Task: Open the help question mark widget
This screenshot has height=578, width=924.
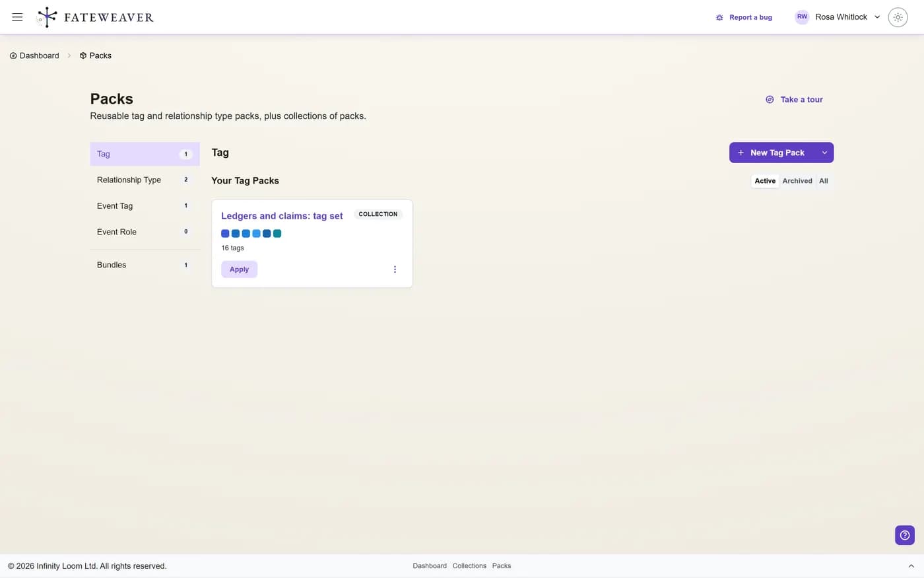Action: pos(905,535)
